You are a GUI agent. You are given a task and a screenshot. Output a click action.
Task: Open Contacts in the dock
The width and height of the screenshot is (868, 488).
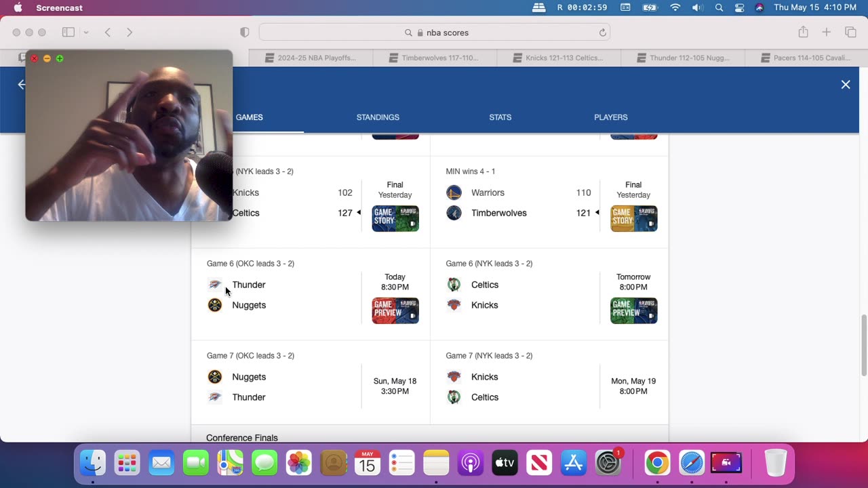coord(333,464)
